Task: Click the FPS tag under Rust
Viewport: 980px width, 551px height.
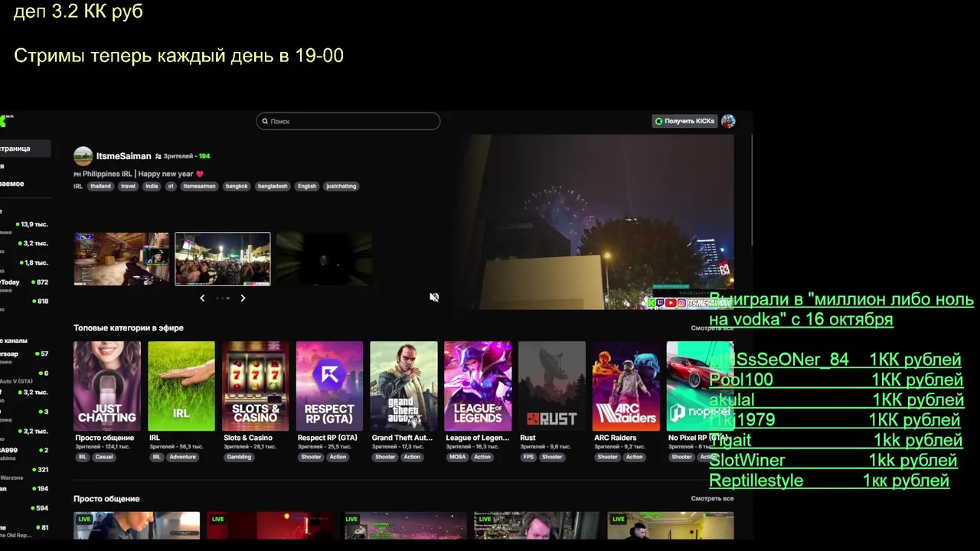Action: (x=528, y=457)
